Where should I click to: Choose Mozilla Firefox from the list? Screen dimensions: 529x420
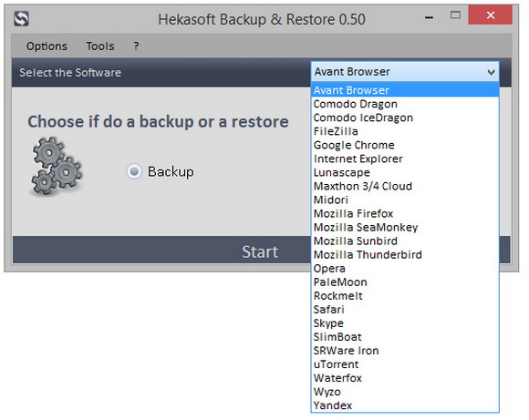405,213
